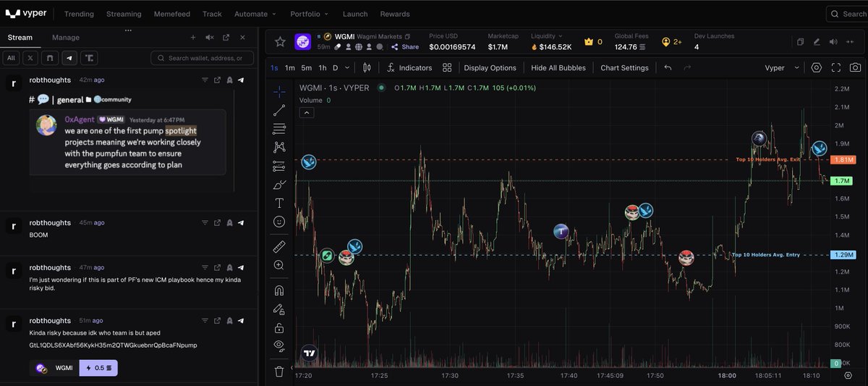
Task: Filter stream by Telegram
Action: pyautogui.click(x=69, y=58)
